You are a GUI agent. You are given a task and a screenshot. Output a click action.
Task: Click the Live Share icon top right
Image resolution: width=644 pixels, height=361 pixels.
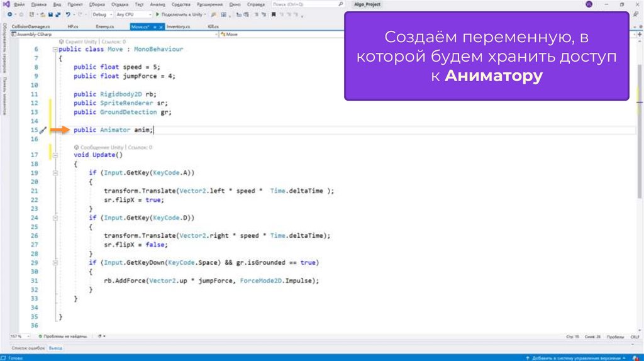[635, 14]
